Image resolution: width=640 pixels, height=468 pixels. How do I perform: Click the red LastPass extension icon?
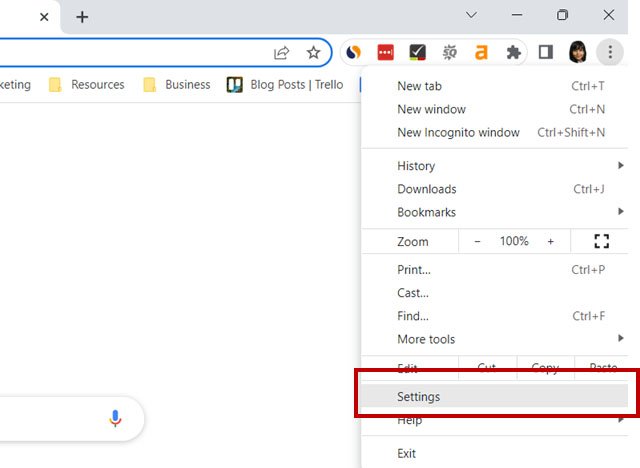coord(385,52)
